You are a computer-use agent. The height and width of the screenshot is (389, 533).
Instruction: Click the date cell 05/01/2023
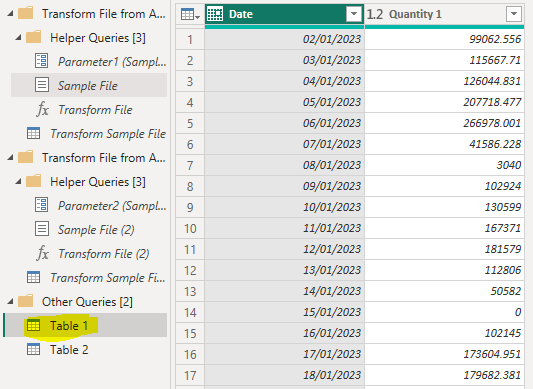[285, 102]
